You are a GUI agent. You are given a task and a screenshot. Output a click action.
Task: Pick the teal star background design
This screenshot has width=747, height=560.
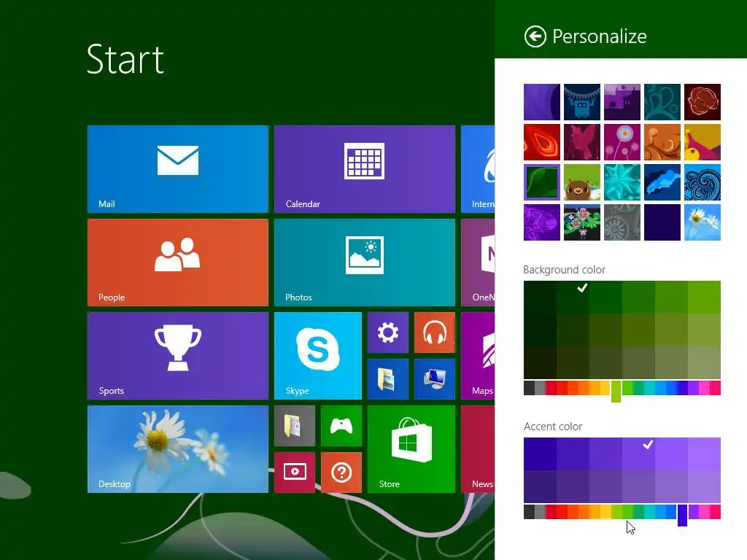(622, 182)
